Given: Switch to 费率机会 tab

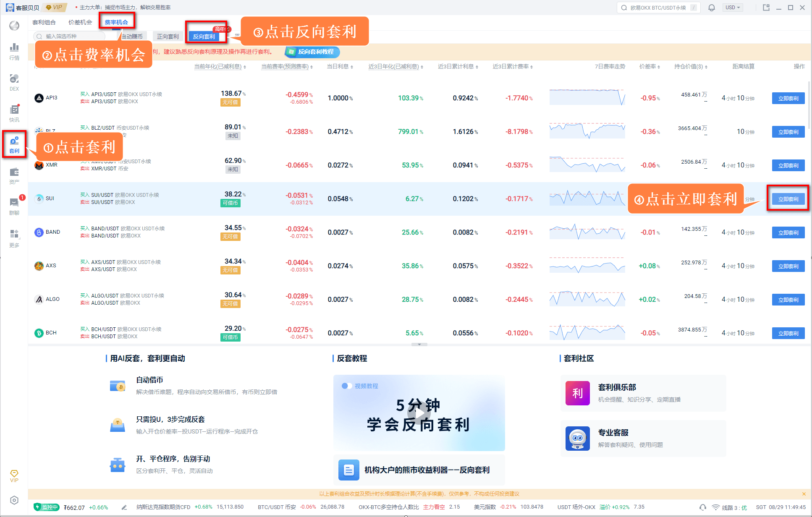Looking at the screenshot, I should [116, 22].
